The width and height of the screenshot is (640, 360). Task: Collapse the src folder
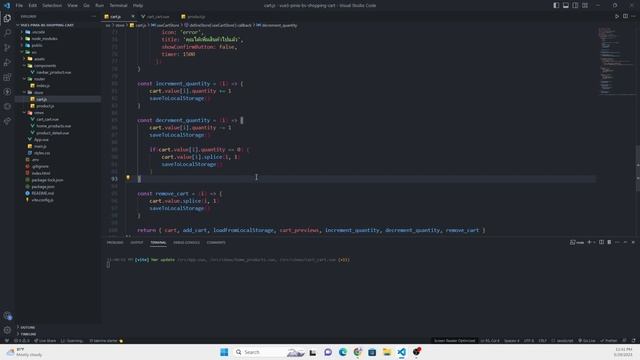point(33,52)
